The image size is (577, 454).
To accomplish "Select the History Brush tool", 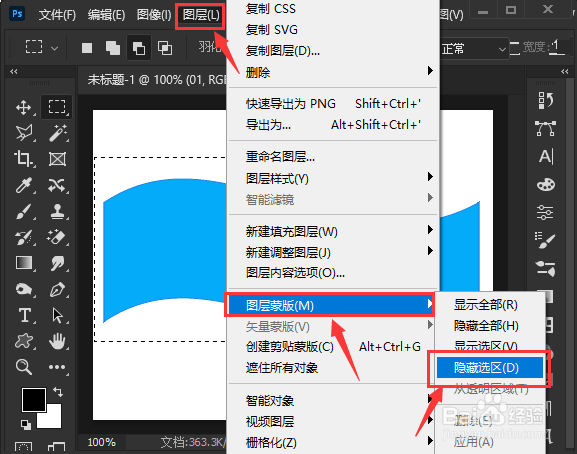I will coord(24,237).
